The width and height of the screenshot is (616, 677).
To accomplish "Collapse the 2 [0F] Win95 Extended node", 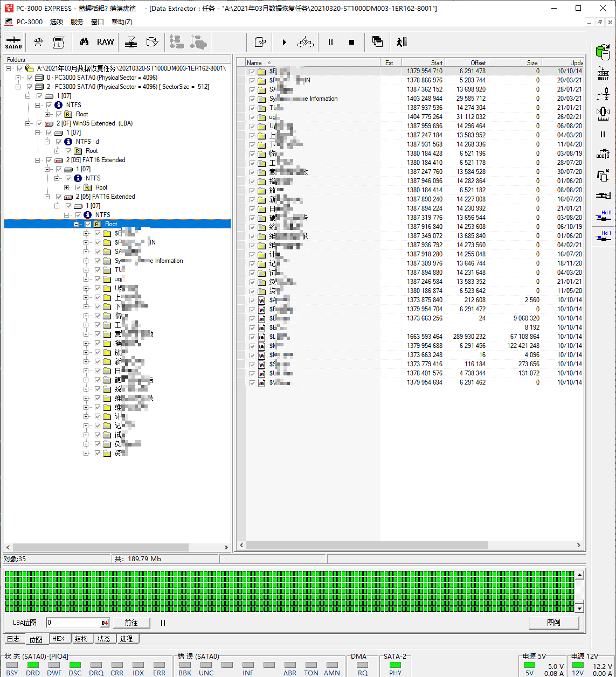I will (x=28, y=123).
